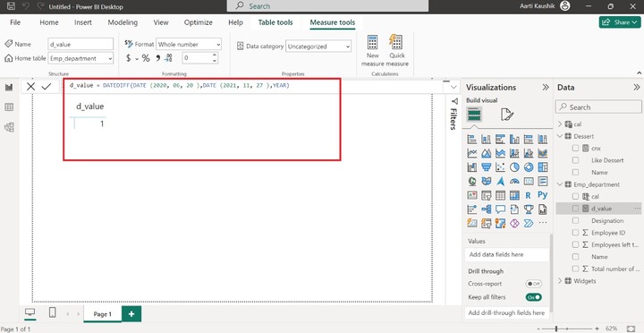Click the Quick measure button
This screenshot has height=333, width=644.
(397, 51)
